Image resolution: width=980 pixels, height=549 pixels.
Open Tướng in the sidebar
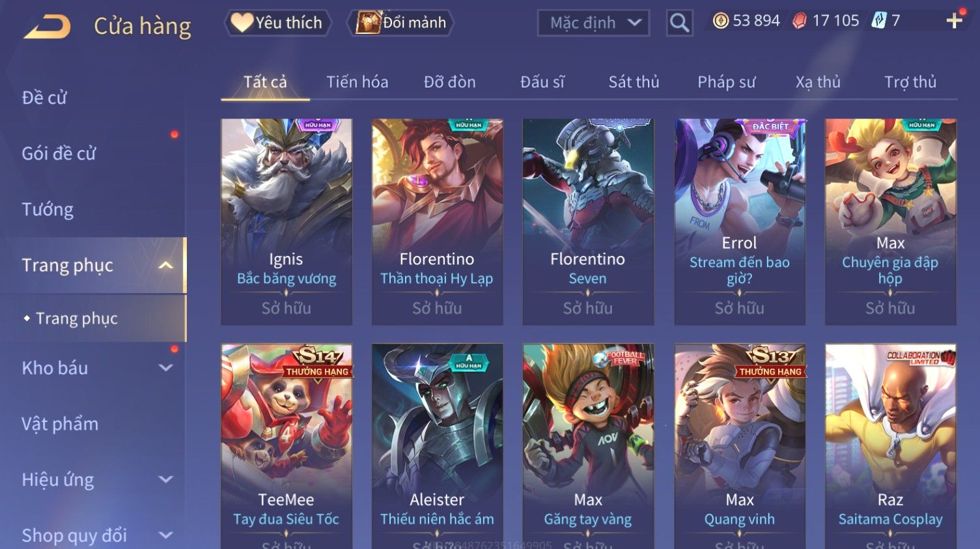tap(48, 210)
